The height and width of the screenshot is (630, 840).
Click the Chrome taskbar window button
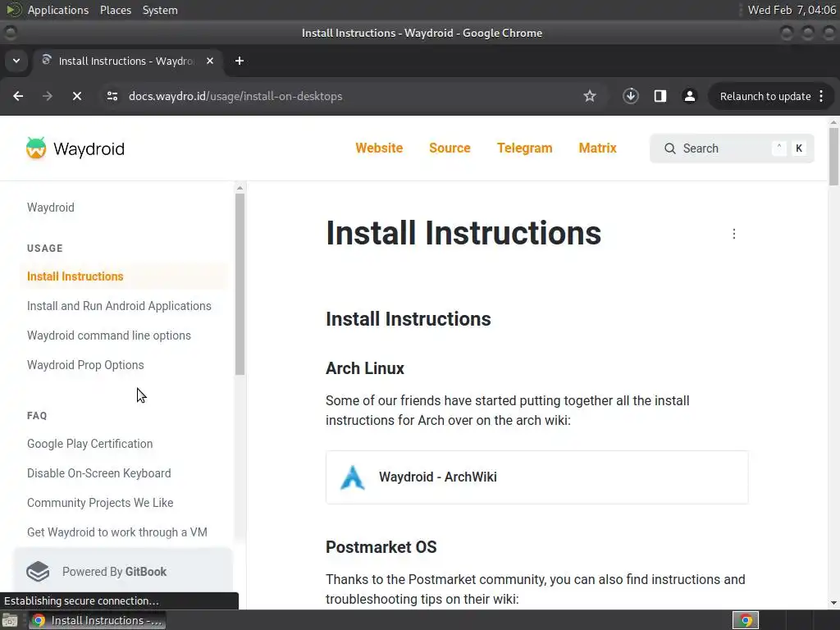pos(98,620)
